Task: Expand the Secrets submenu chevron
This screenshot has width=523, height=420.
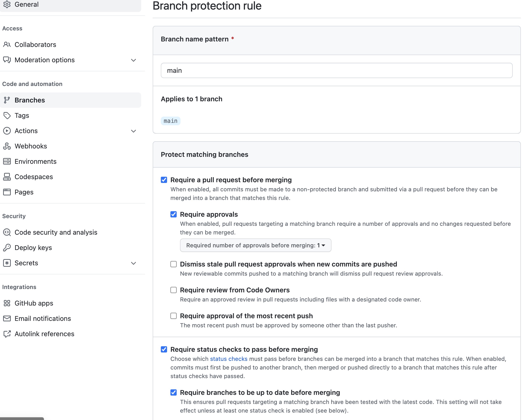Action: pyautogui.click(x=134, y=263)
